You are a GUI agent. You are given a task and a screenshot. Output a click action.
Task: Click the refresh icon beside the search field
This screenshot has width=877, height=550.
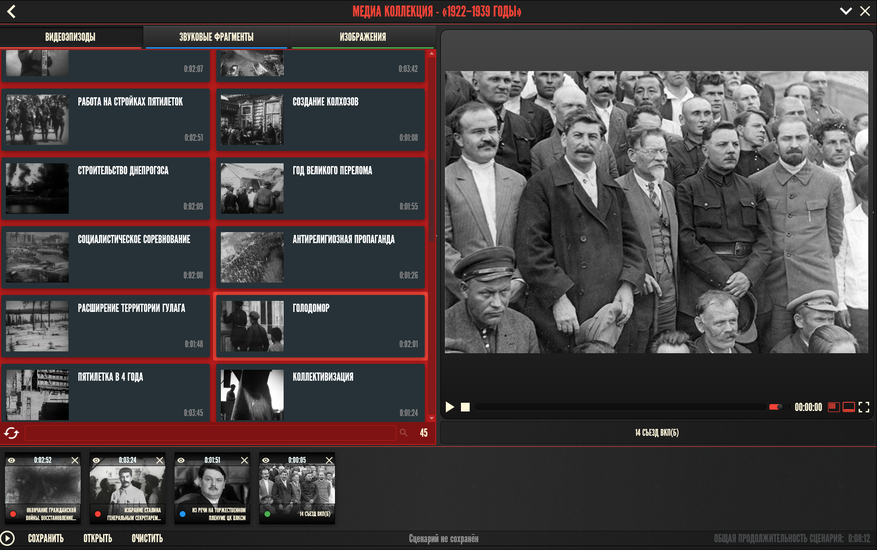[11, 433]
